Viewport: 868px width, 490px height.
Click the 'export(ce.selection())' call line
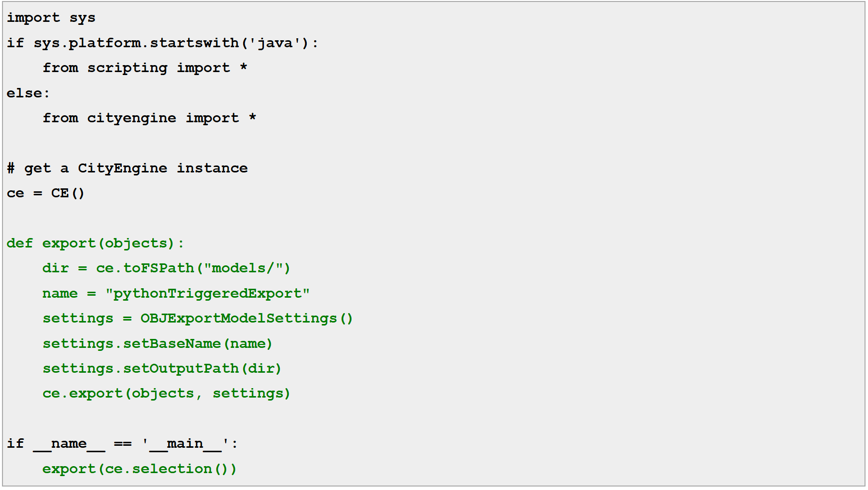139,469
